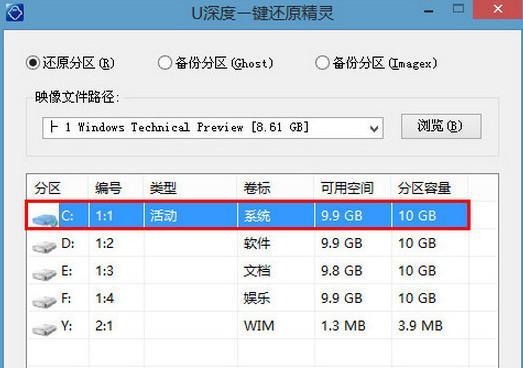Screen dimensions: 523x368
Task: Click the U深度 app logo icon
Action: [15, 12]
